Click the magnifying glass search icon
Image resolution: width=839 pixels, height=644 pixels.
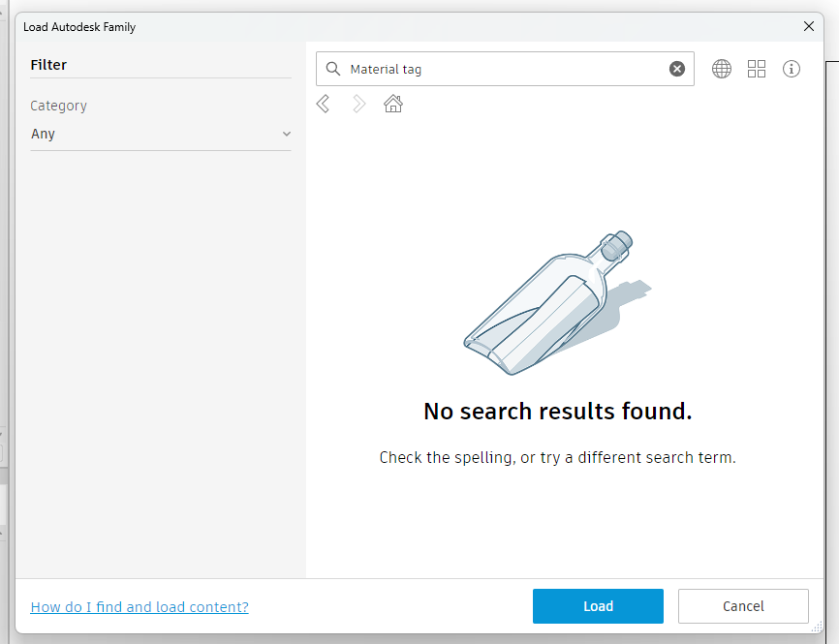333,68
